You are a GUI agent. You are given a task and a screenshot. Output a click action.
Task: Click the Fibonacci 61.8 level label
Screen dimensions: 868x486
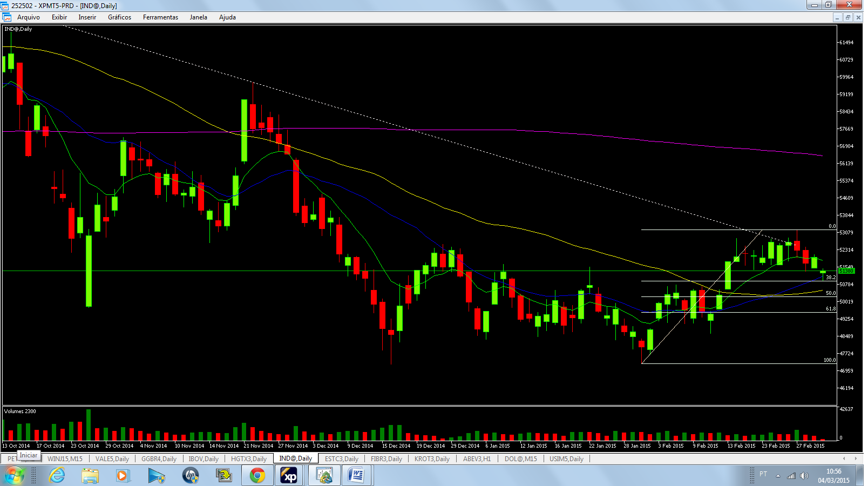[831, 309]
